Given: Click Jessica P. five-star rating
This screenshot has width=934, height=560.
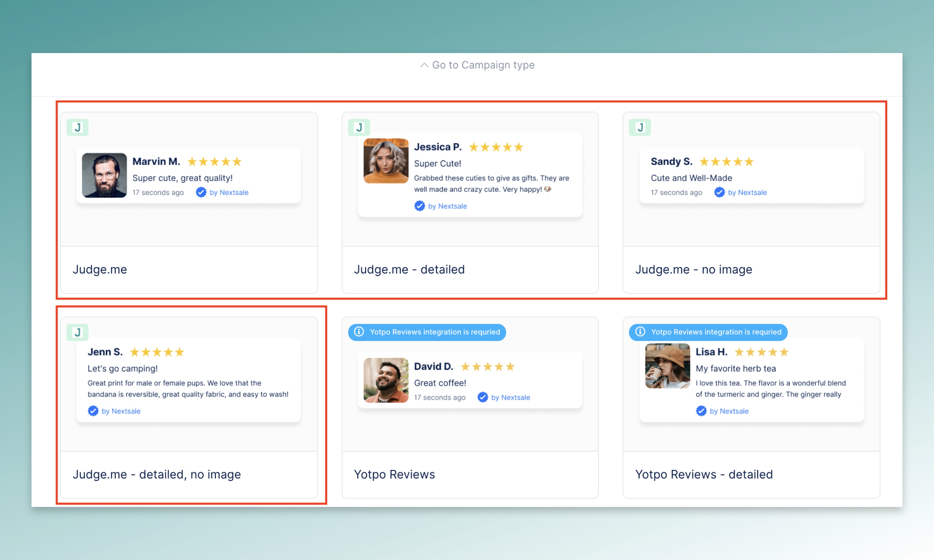Looking at the screenshot, I should (x=496, y=147).
